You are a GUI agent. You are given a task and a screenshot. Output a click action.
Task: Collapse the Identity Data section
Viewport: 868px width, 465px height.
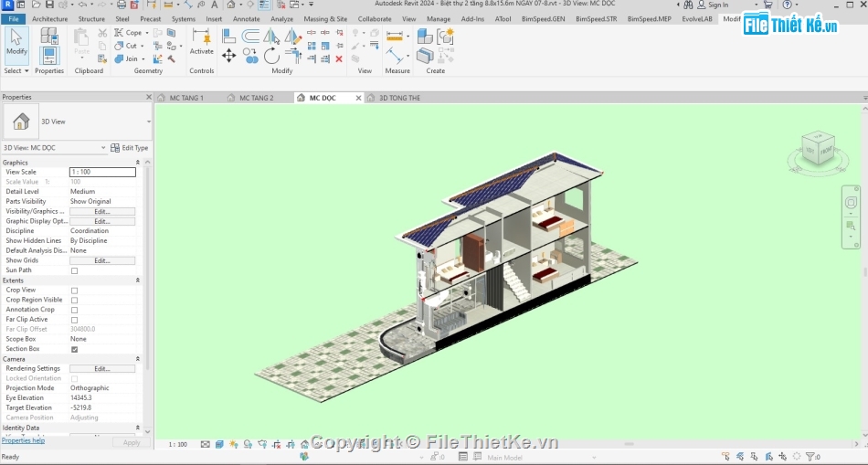click(137, 428)
